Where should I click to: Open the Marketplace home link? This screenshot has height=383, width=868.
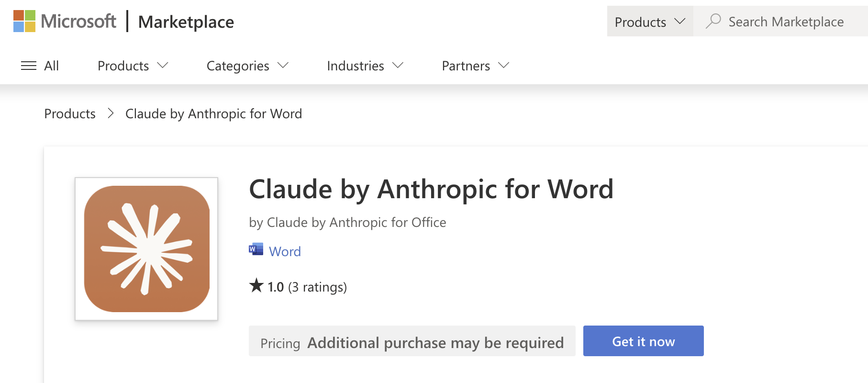pyautogui.click(x=186, y=22)
